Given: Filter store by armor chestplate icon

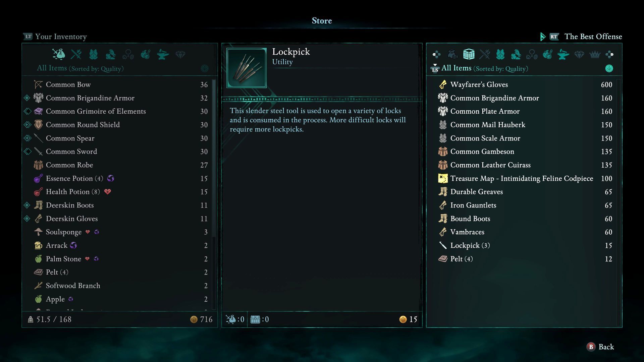Looking at the screenshot, I should click(x=500, y=54).
